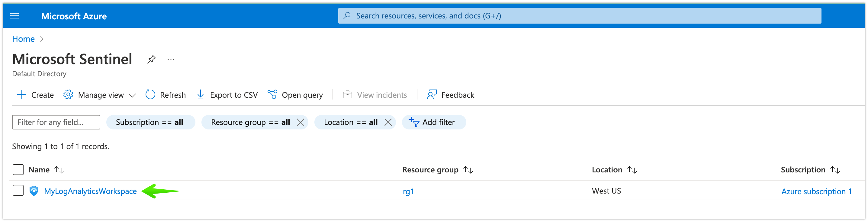Click the Export to CSV download icon
Image resolution: width=868 pixels, height=222 pixels.
[201, 95]
